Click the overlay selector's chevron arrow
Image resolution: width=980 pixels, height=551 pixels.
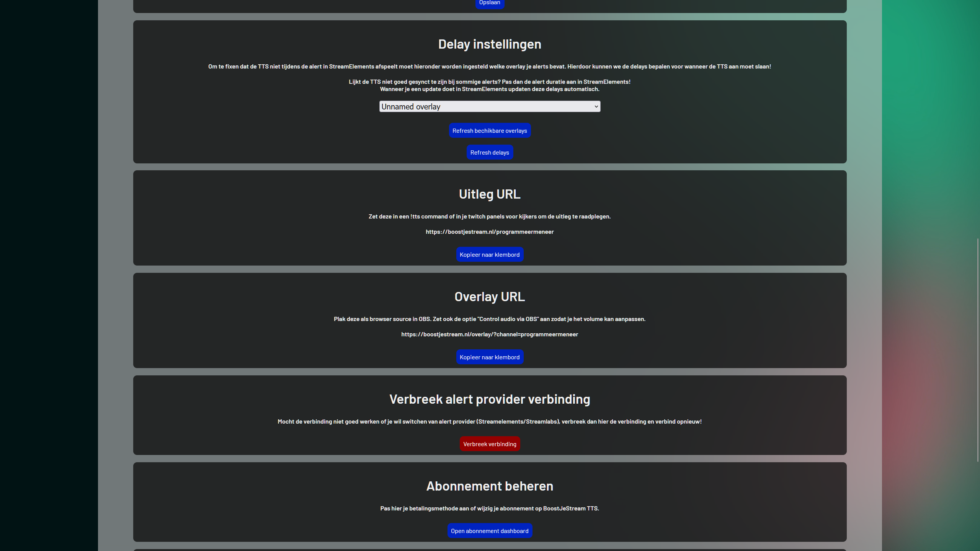[596, 106]
